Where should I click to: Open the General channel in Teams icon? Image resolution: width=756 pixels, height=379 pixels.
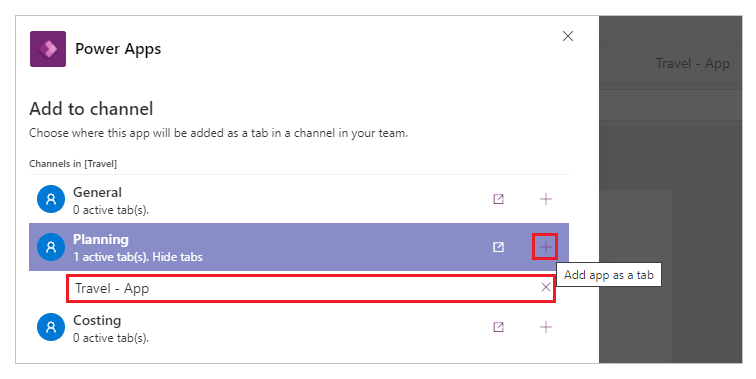pyautogui.click(x=499, y=199)
